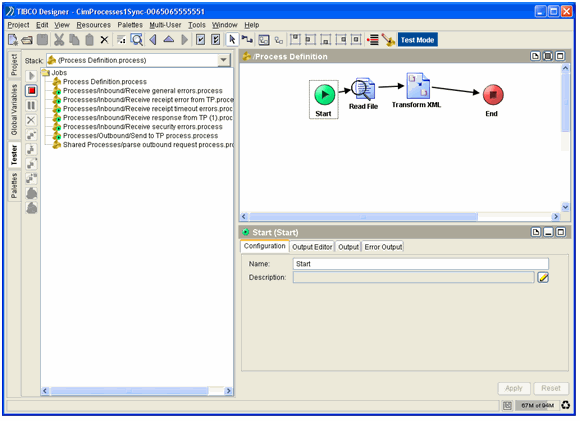The width and height of the screenshot is (580, 421).
Task: Click the Open project toolbar icon
Action: [27, 40]
